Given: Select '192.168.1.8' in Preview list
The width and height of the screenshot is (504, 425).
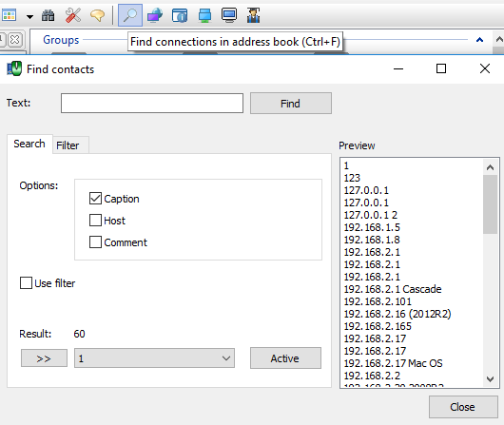Looking at the screenshot, I should 372,240.
